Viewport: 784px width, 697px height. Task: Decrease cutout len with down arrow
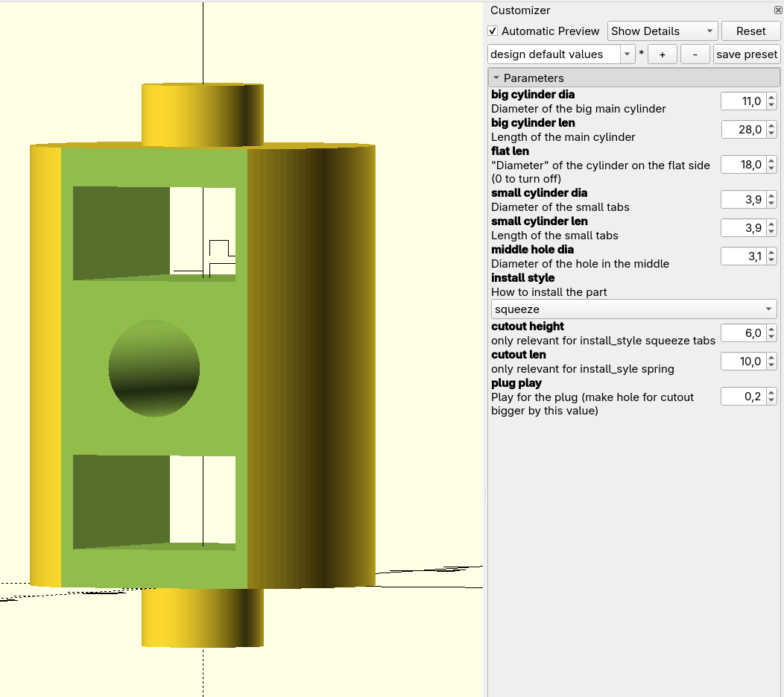771,366
